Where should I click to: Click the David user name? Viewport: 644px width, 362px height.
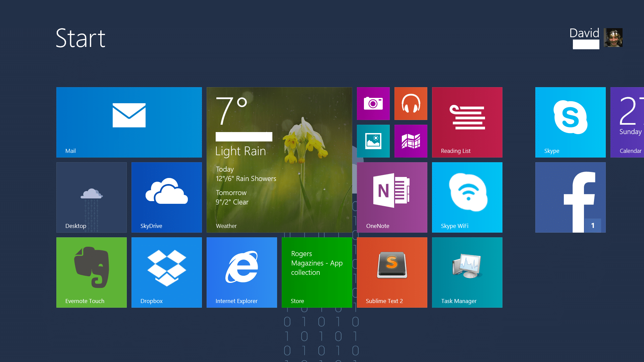584,33
